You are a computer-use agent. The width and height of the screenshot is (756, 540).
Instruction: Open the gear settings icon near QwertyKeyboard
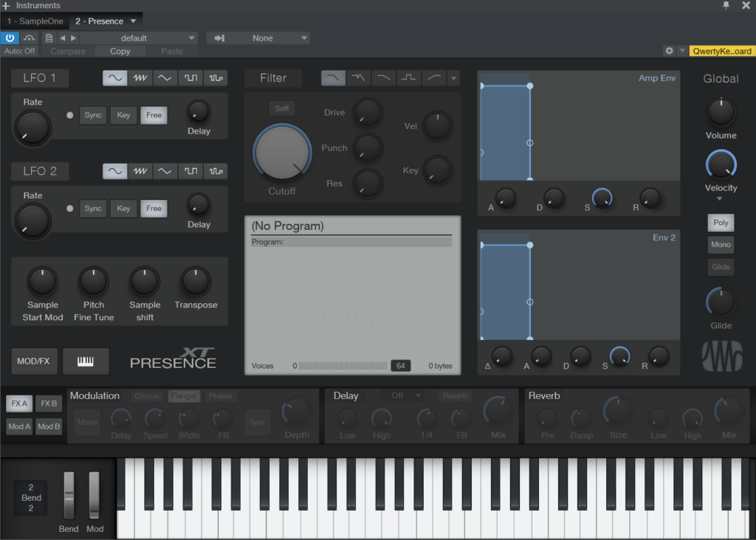669,51
